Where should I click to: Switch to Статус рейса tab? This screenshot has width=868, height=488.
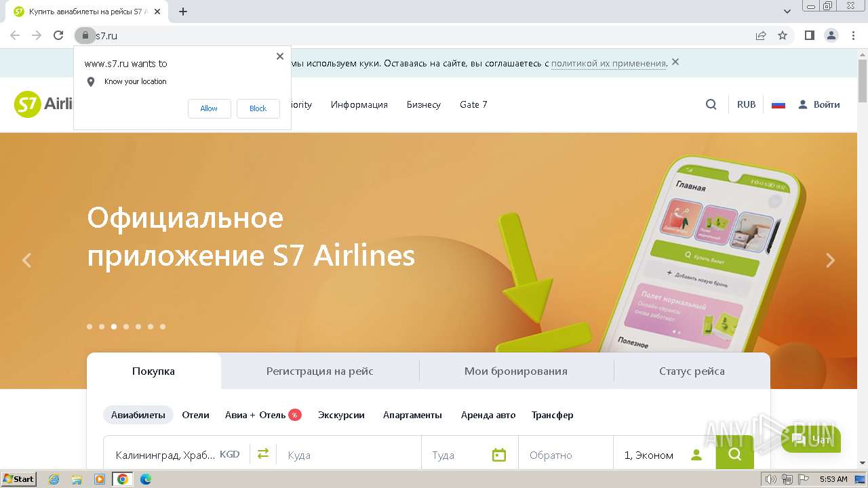point(692,371)
